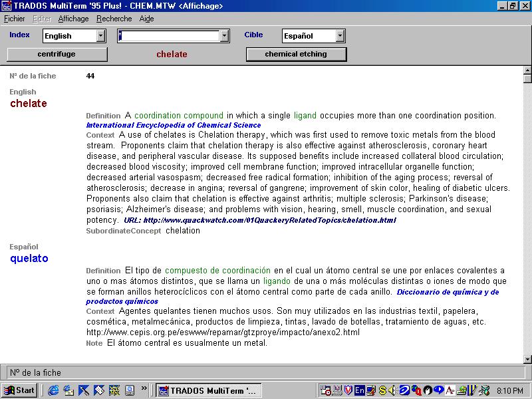The height and width of the screenshot is (399, 532).
Task: Click the Index label
Action: 19,35
